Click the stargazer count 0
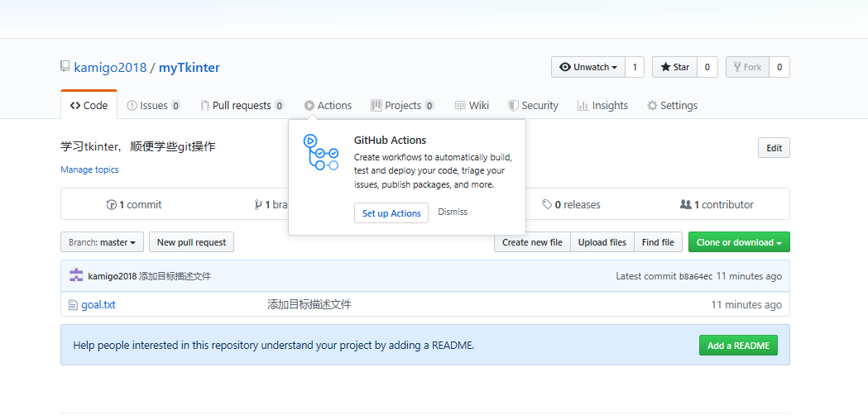The height and width of the screenshot is (420, 868). click(707, 67)
